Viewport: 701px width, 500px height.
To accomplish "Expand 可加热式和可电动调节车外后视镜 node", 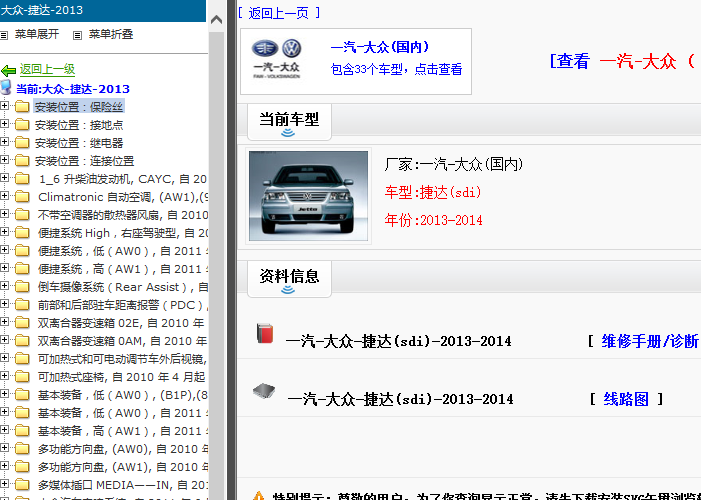I will pyautogui.click(x=4, y=358).
